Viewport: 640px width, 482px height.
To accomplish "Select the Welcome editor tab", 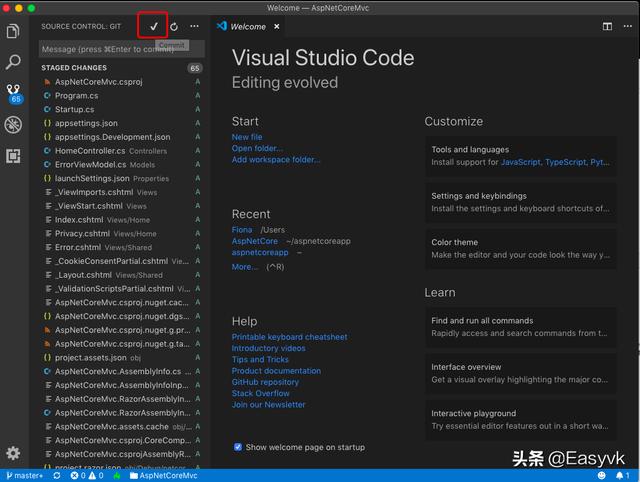I will (x=248, y=27).
